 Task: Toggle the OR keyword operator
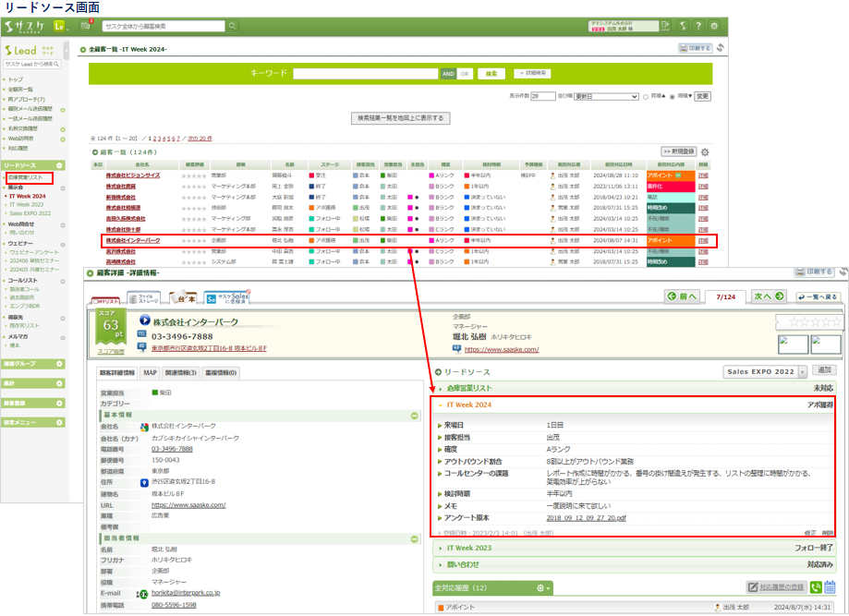coord(465,74)
